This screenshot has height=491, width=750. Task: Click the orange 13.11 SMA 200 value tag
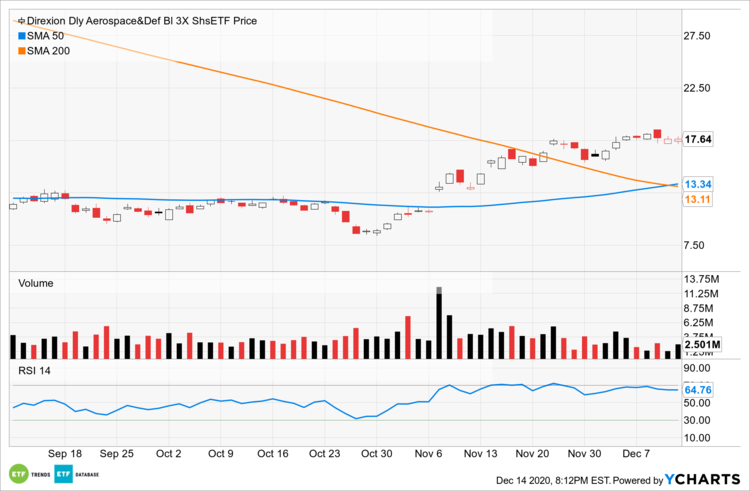coord(697,200)
